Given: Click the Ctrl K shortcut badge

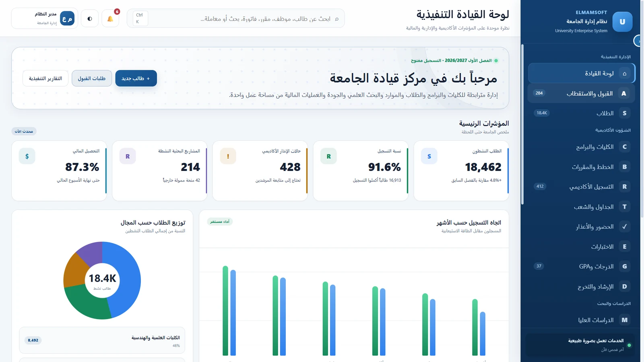Looking at the screenshot, I should pos(140,19).
